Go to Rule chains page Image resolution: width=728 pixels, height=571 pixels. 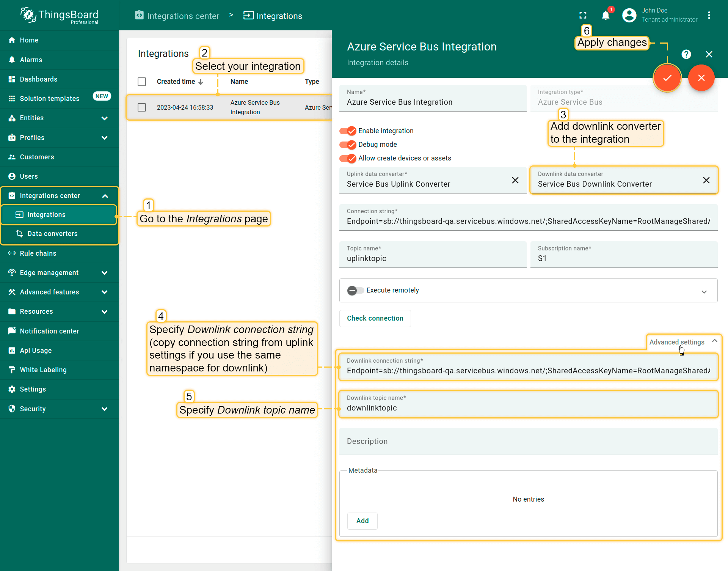click(38, 253)
